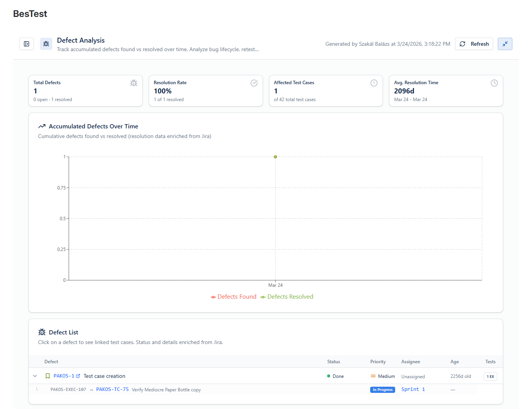Click the clock icon in the Avg. Resolution Time card
The width and height of the screenshot is (532, 409).
click(494, 83)
